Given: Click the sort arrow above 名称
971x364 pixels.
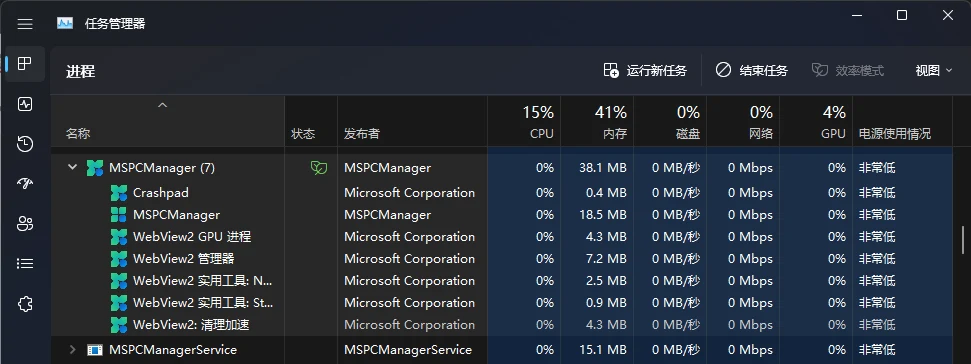Looking at the screenshot, I should (x=162, y=105).
